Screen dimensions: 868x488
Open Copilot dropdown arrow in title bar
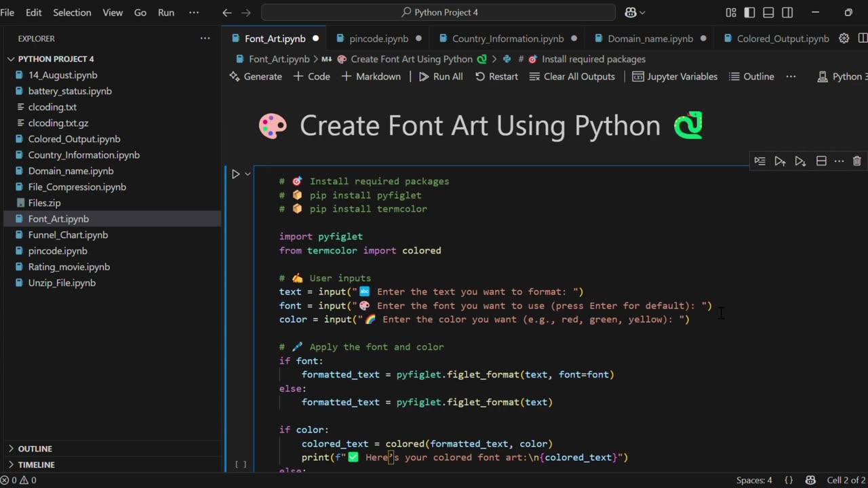(x=642, y=12)
